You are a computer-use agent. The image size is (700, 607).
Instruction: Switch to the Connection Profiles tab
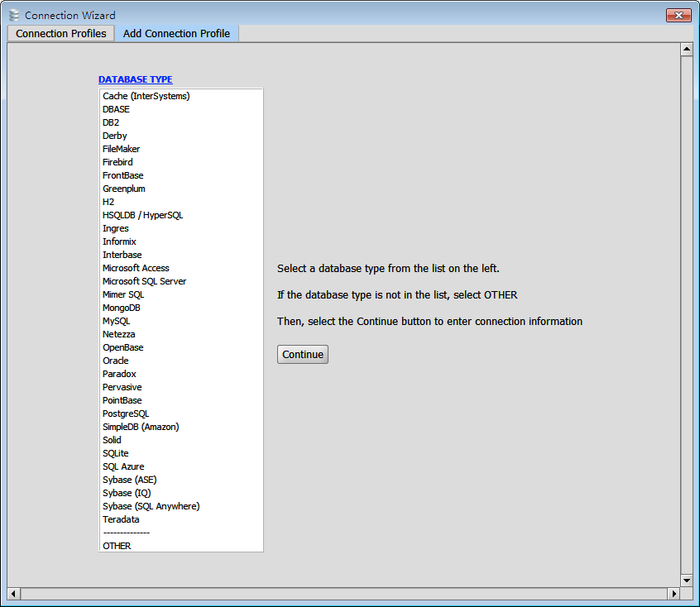click(60, 33)
